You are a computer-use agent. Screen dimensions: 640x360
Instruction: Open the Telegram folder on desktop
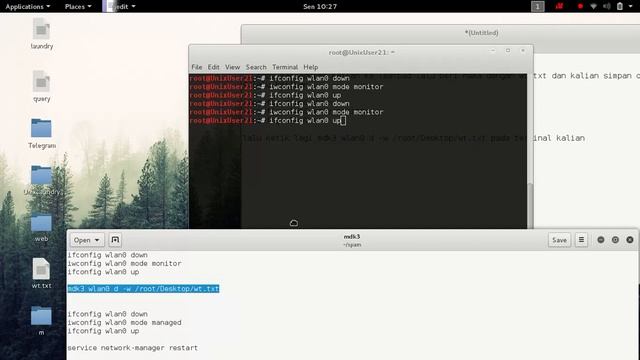point(41,133)
